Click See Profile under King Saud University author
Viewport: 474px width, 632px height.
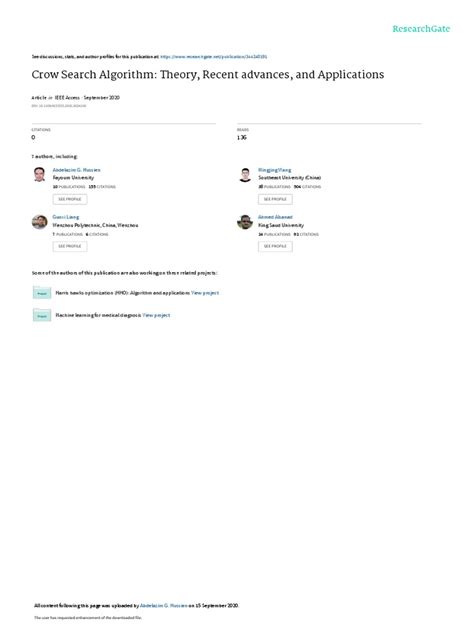click(x=275, y=246)
